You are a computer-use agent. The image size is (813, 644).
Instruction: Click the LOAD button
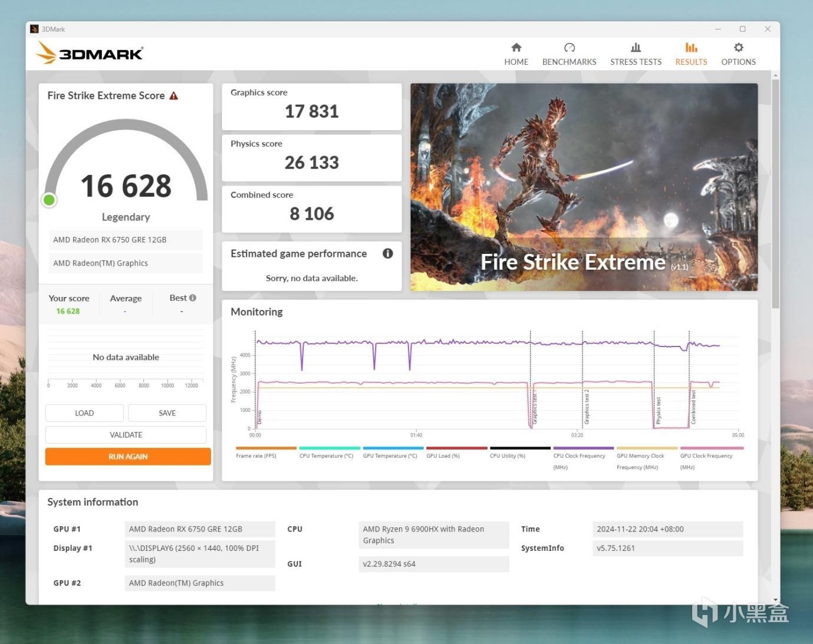click(84, 413)
